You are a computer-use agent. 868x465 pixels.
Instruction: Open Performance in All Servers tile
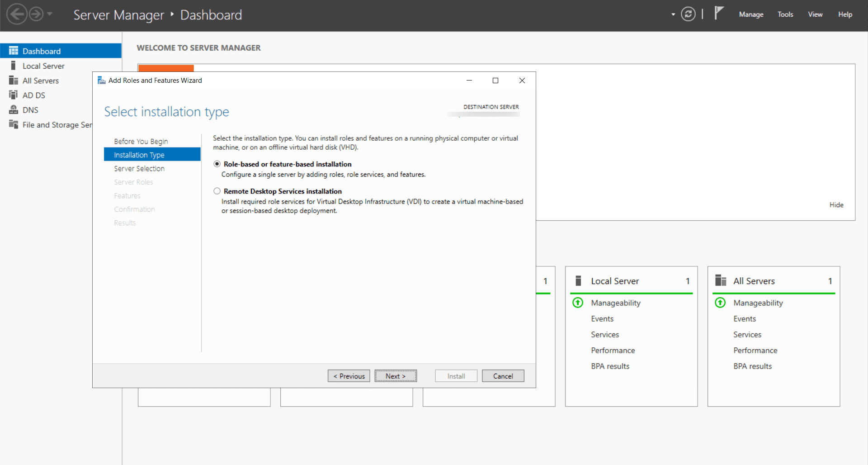click(x=755, y=351)
